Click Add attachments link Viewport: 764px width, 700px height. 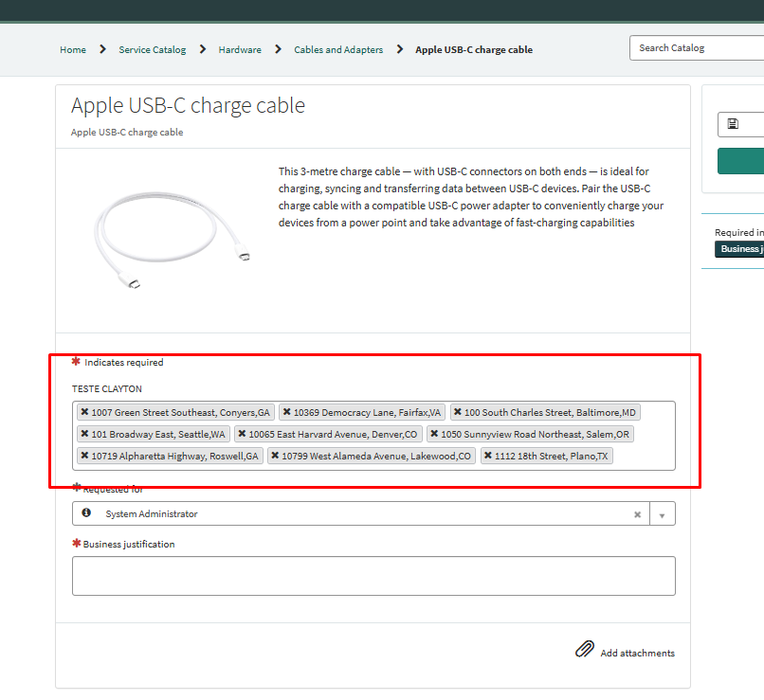637,653
